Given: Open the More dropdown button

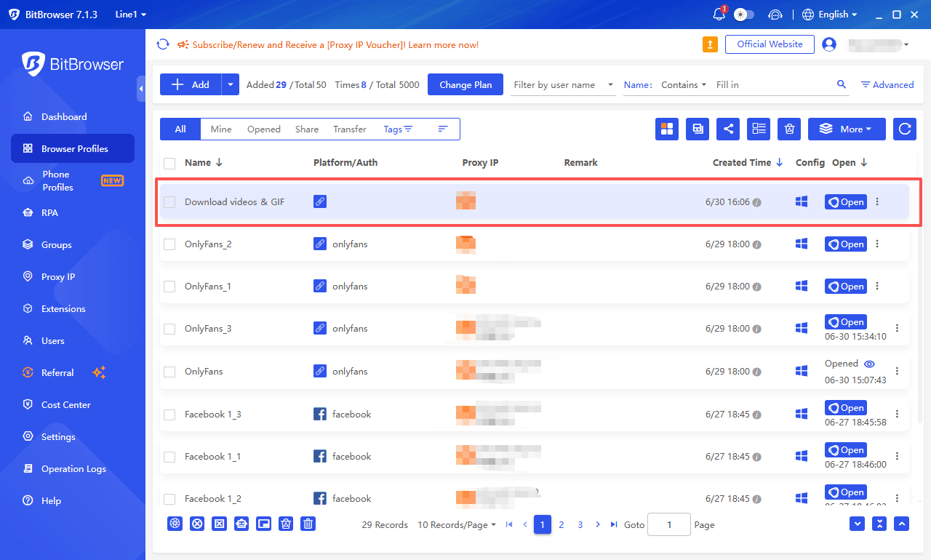Looking at the screenshot, I should click(847, 129).
